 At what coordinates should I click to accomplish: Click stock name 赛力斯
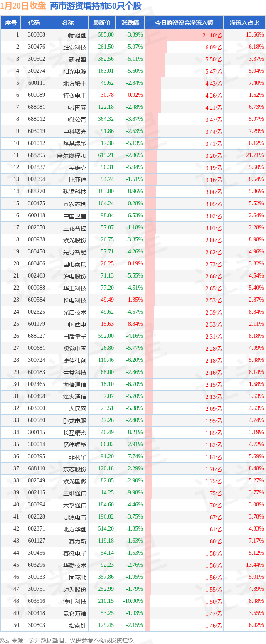pos(78,541)
